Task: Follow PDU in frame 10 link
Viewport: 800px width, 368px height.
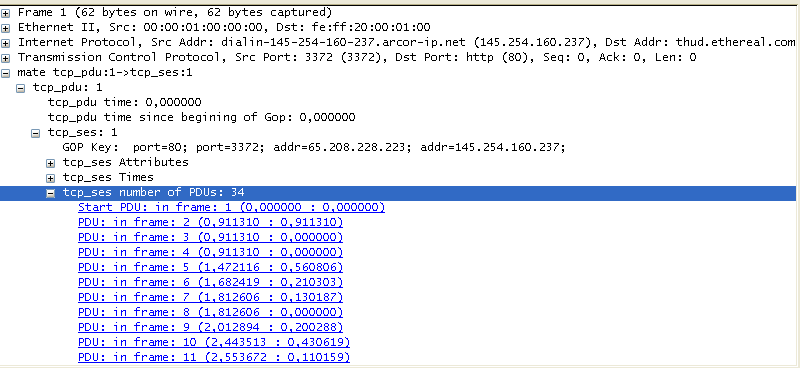Action: point(214,342)
